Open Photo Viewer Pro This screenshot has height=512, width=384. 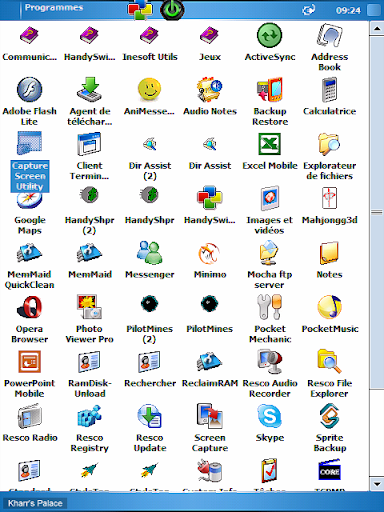[x=89, y=307]
